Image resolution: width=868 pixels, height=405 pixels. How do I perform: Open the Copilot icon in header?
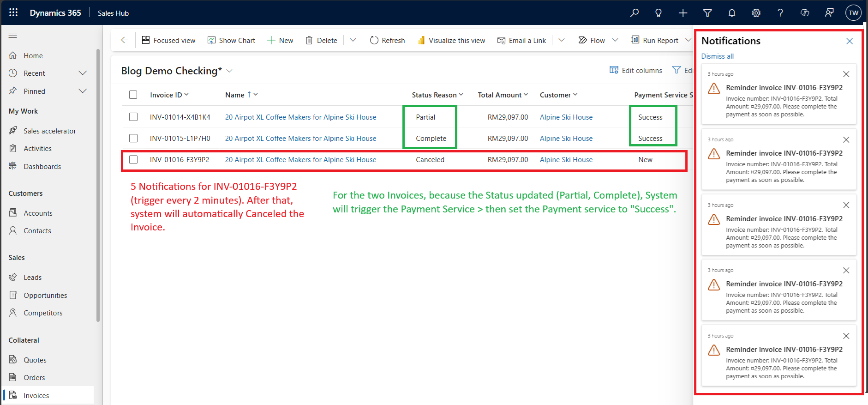[x=805, y=13]
